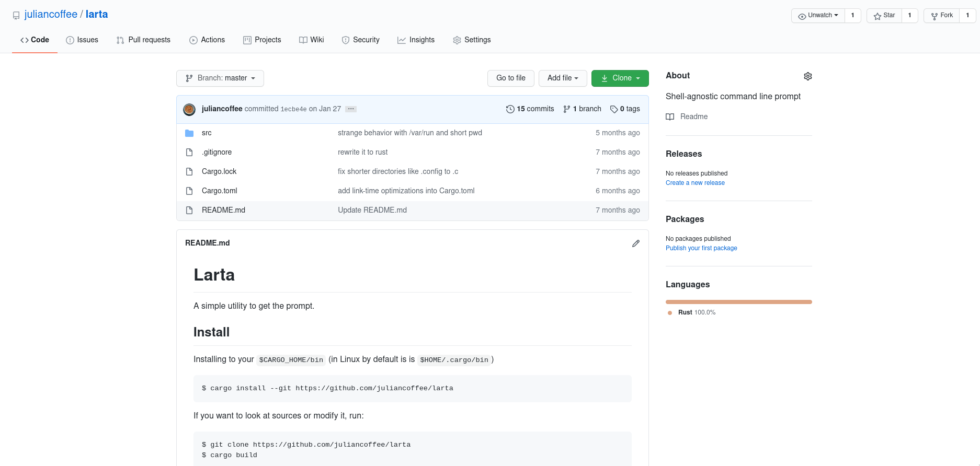Image resolution: width=980 pixels, height=466 pixels.
Task: Click the About section gear icon
Action: pyautogui.click(x=807, y=76)
